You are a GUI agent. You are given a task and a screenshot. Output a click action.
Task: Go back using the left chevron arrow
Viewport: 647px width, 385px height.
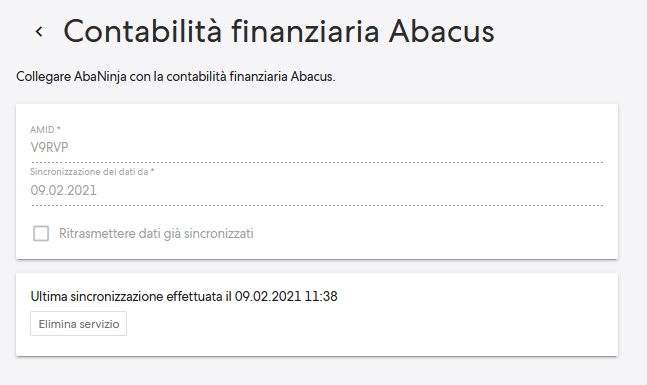pyautogui.click(x=39, y=32)
